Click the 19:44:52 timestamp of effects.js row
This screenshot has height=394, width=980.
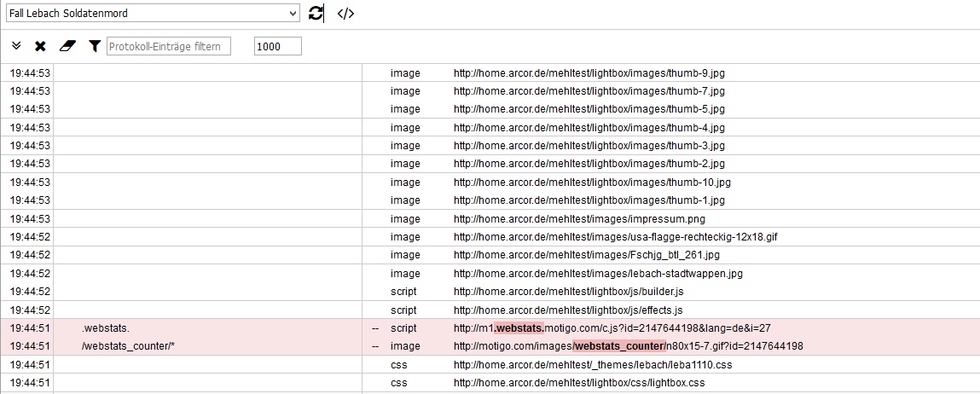click(x=30, y=310)
